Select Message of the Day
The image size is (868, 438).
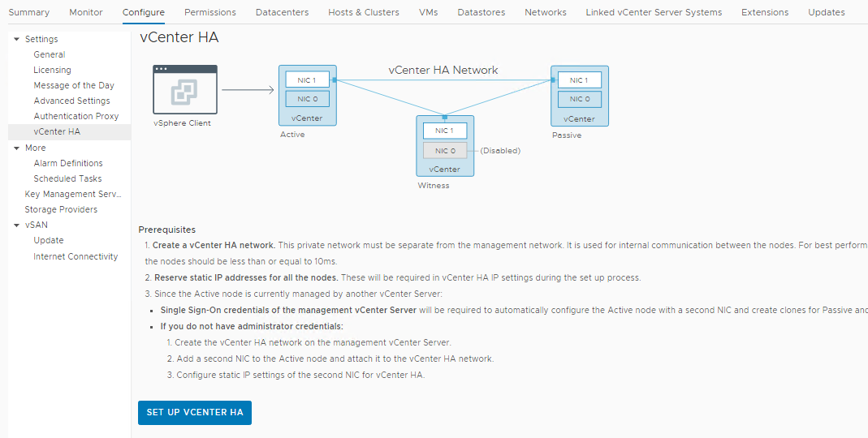click(74, 86)
